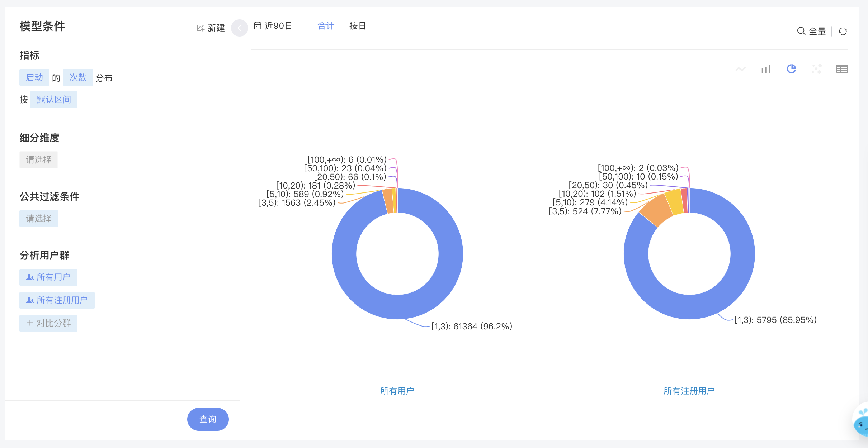
Task: Click the refresh icon
Action: click(843, 32)
